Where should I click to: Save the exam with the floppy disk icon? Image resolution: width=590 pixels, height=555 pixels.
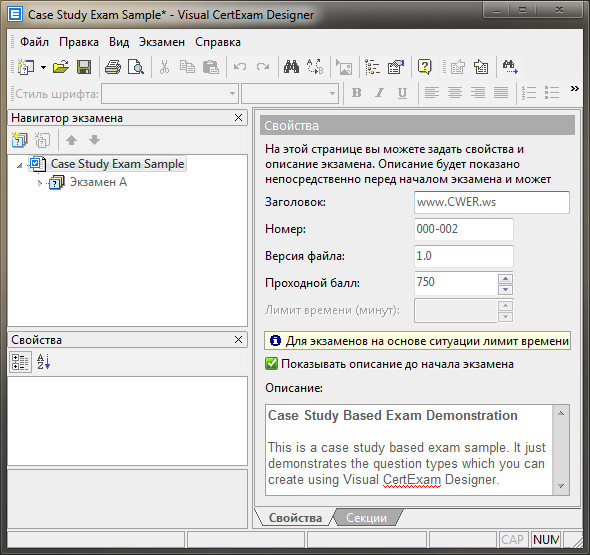coord(84,67)
